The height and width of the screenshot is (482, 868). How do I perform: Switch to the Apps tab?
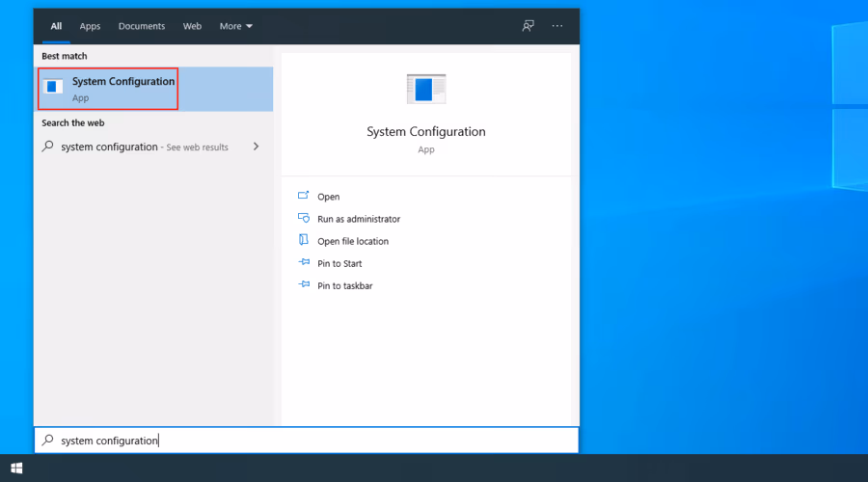(90, 26)
